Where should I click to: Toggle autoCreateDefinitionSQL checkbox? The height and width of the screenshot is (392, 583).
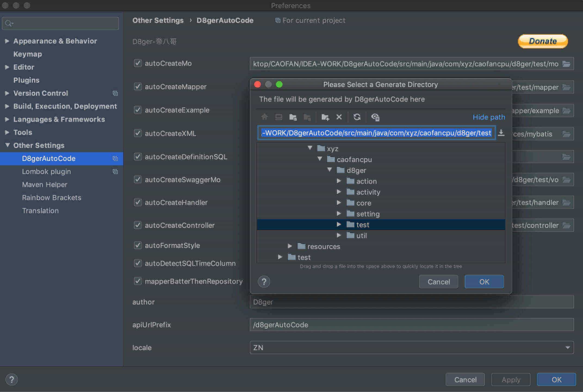(138, 157)
